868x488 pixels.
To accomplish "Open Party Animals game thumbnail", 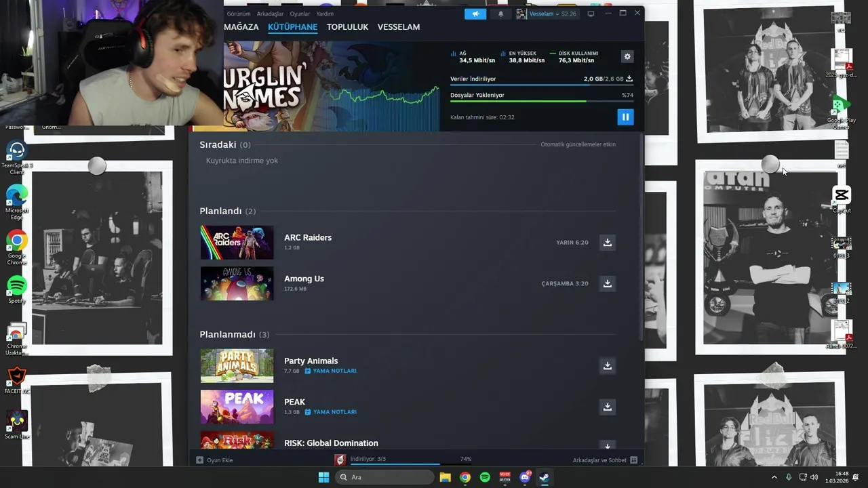I will pyautogui.click(x=237, y=365).
